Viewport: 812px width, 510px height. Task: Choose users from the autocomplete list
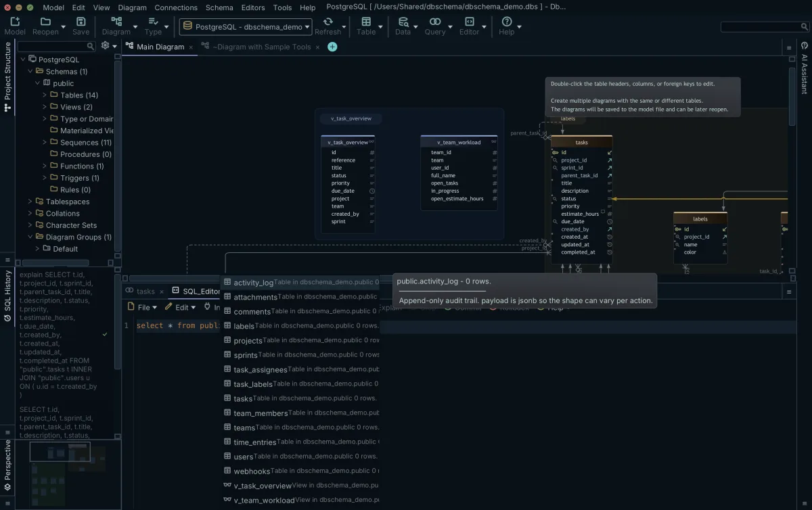[302, 457]
